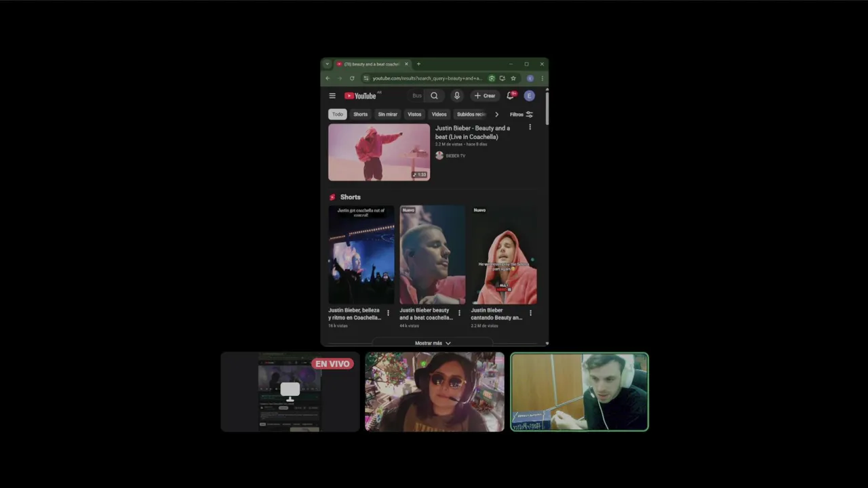The height and width of the screenshot is (488, 868).
Task: Open the Filtros search filters
Action: (x=521, y=115)
